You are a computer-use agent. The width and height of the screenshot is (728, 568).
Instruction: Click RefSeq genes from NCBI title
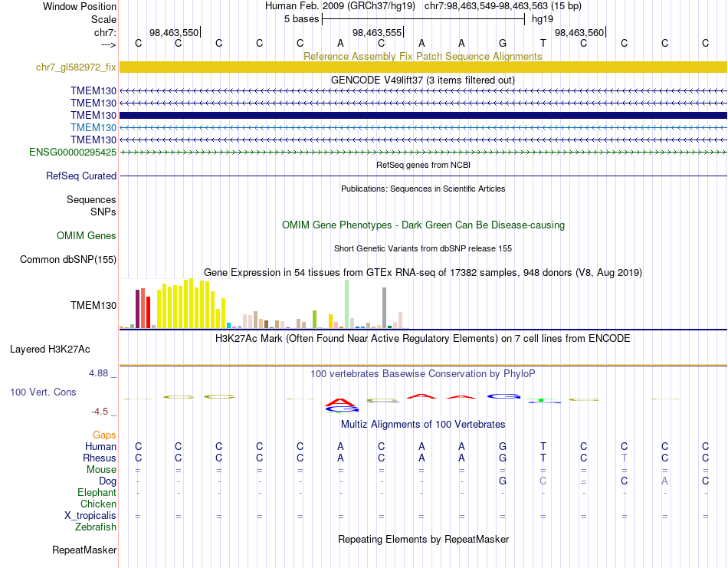pyautogui.click(x=423, y=165)
